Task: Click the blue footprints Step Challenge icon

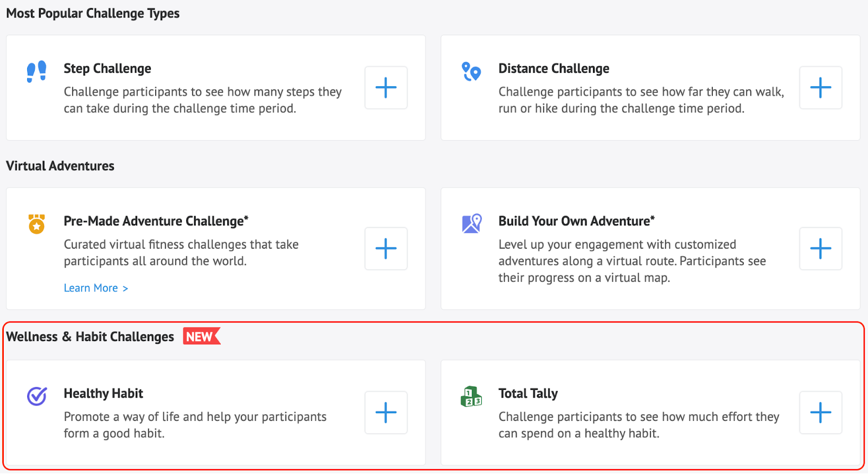Action: 37,71
